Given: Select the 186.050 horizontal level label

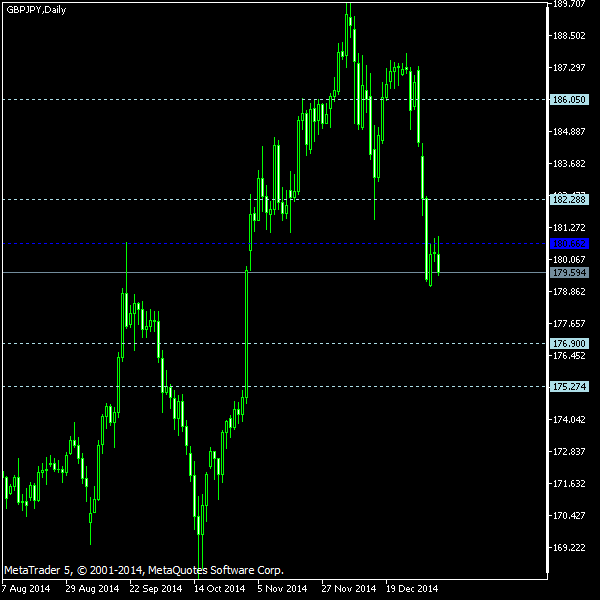Looking at the screenshot, I should tap(569, 100).
